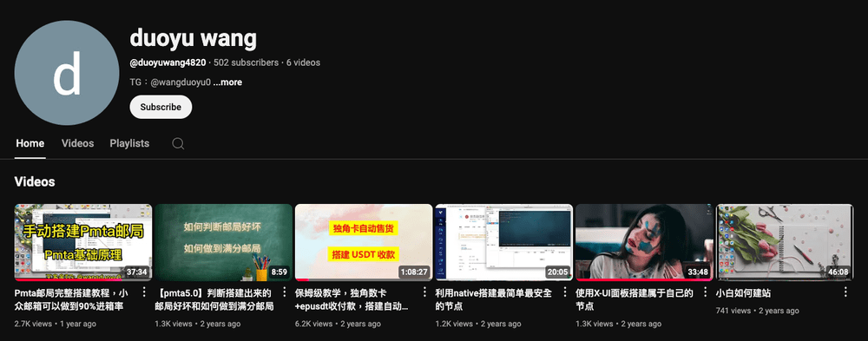
Task: Click the Videos section heading
Action: 35,181
